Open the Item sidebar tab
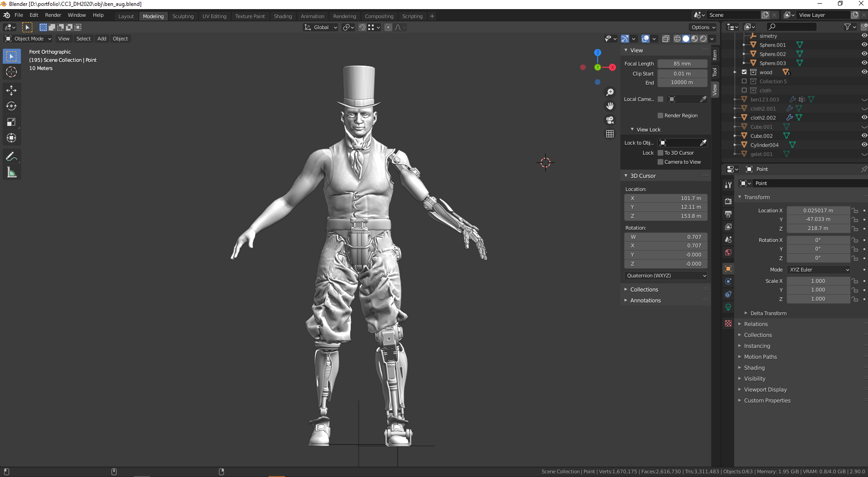This screenshot has width=868, height=477. tap(715, 55)
